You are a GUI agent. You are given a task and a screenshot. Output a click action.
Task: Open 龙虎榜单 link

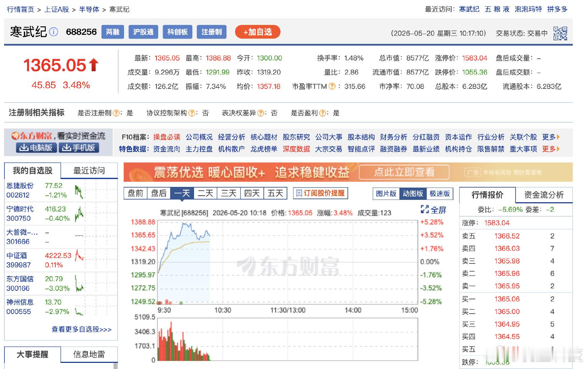coord(264,149)
